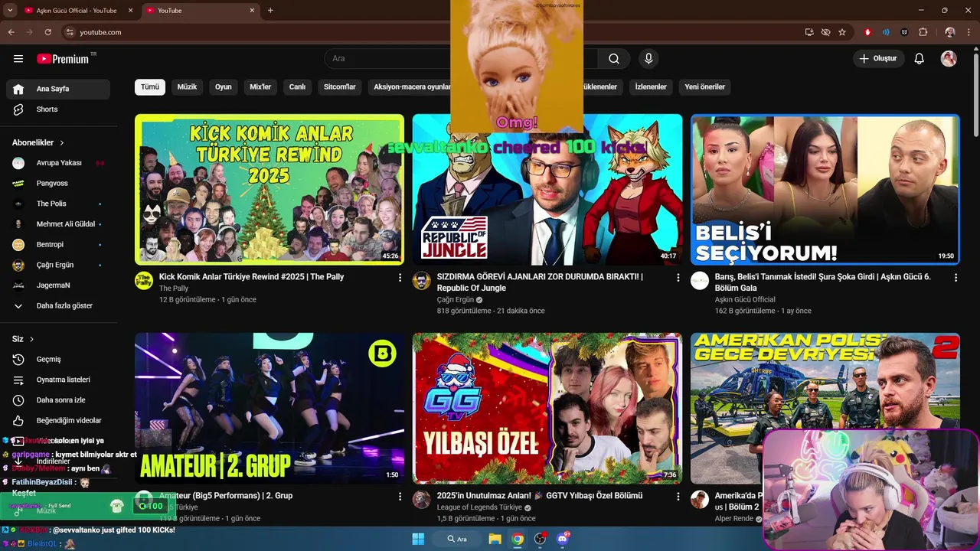This screenshot has height=551, width=980.
Task: Open Windows Start menu
Action: (418, 539)
